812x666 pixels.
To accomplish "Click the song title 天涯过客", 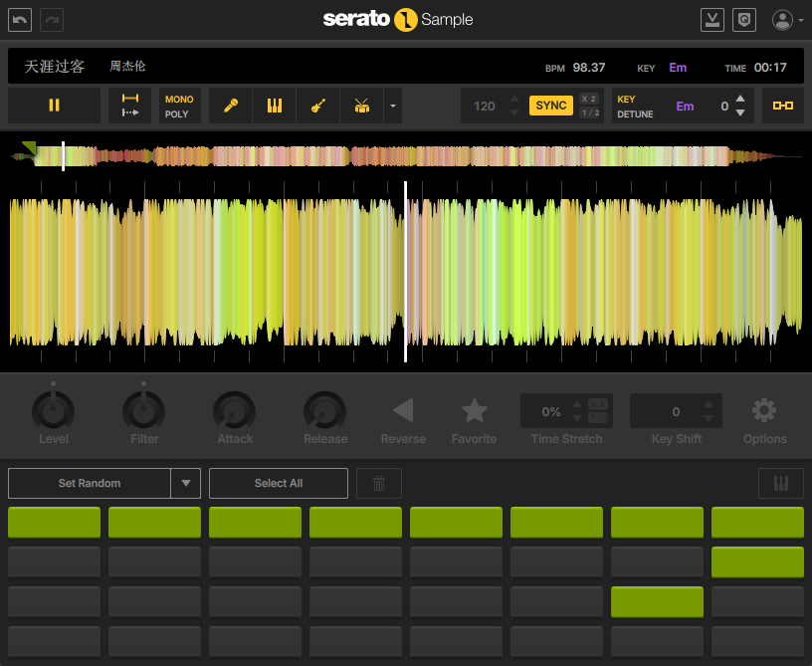I will tap(55, 67).
